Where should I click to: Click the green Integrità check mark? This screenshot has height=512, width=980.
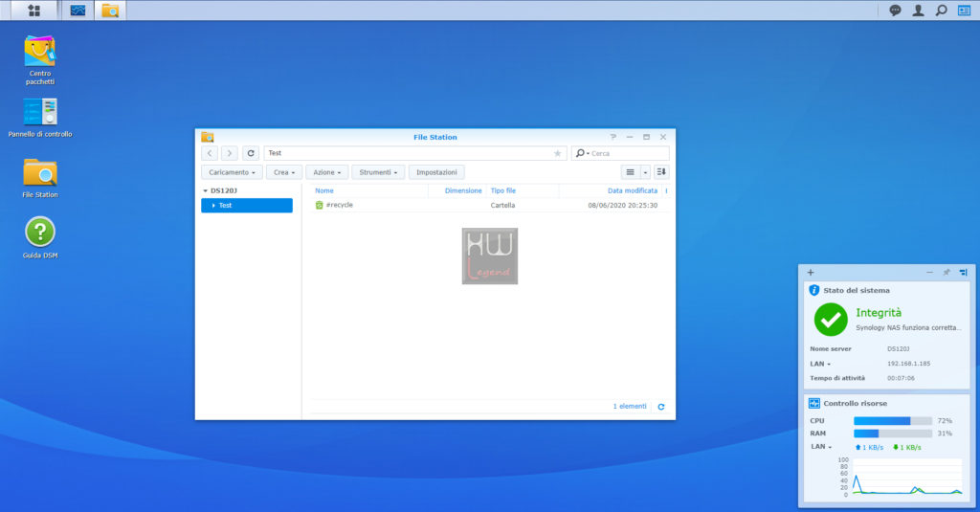(831, 320)
